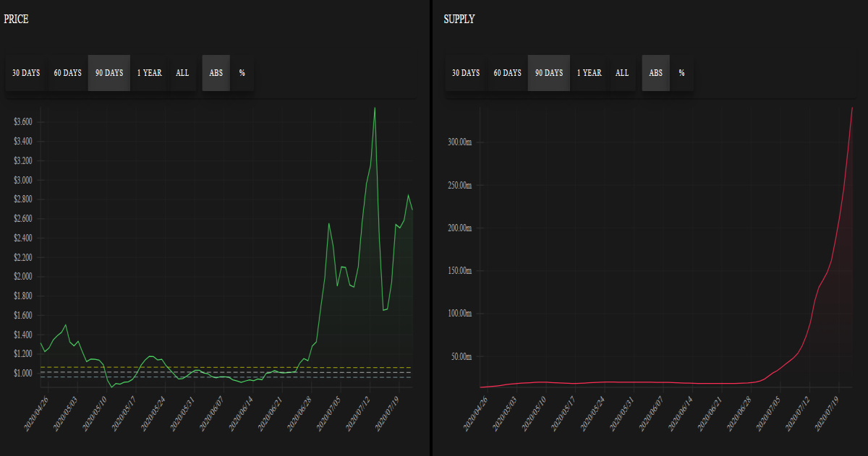This screenshot has width=868, height=456.
Task: Click the yellow dashed line on Price chart
Action: click(x=226, y=367)
